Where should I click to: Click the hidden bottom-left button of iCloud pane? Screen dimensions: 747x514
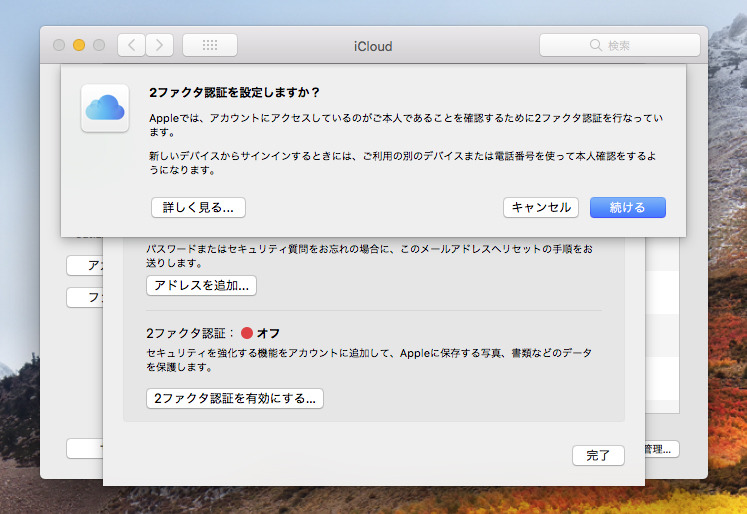tap(84, 448)
